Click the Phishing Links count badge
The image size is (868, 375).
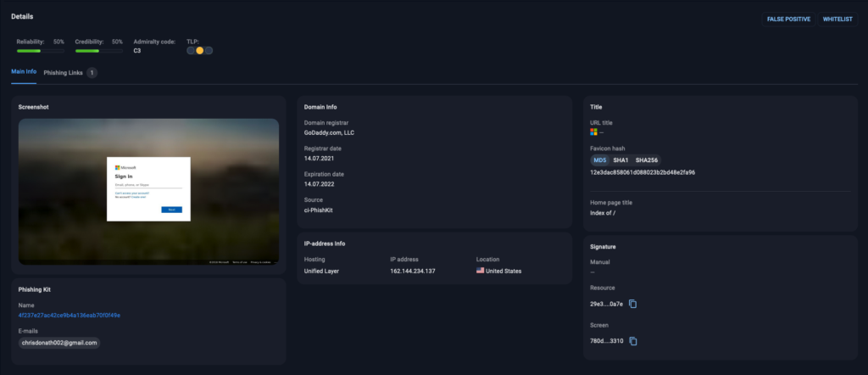(92, 73)
